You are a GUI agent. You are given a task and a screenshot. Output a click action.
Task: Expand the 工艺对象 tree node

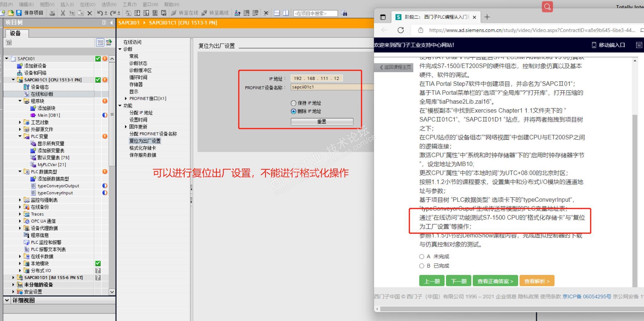[20, 122]
